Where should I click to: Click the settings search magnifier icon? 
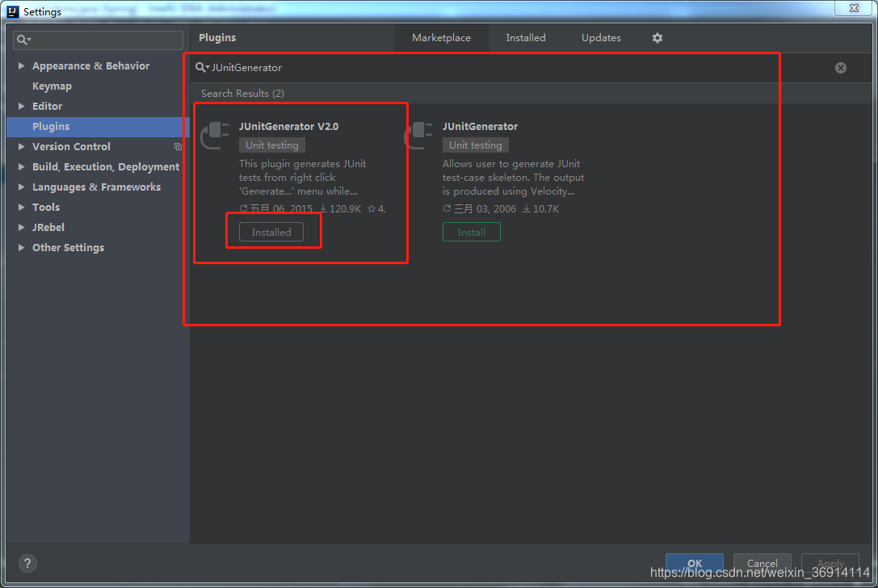click(x=23, y=40)
